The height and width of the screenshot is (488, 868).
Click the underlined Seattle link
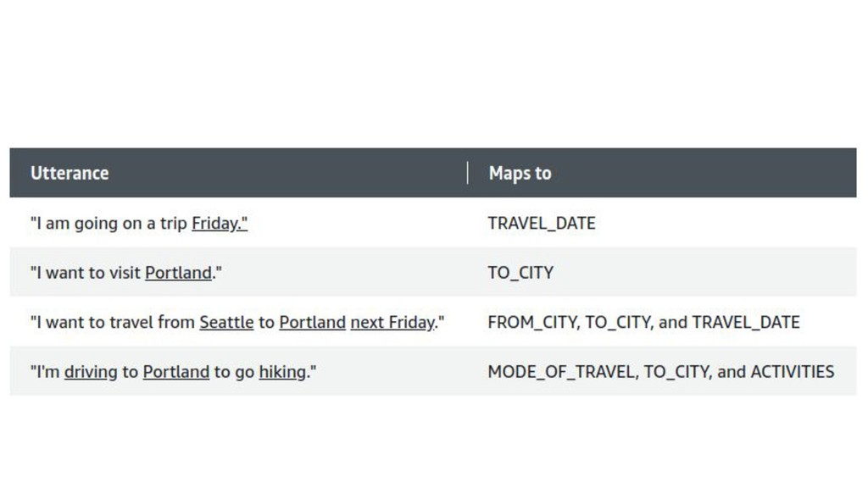click(226, 322)
